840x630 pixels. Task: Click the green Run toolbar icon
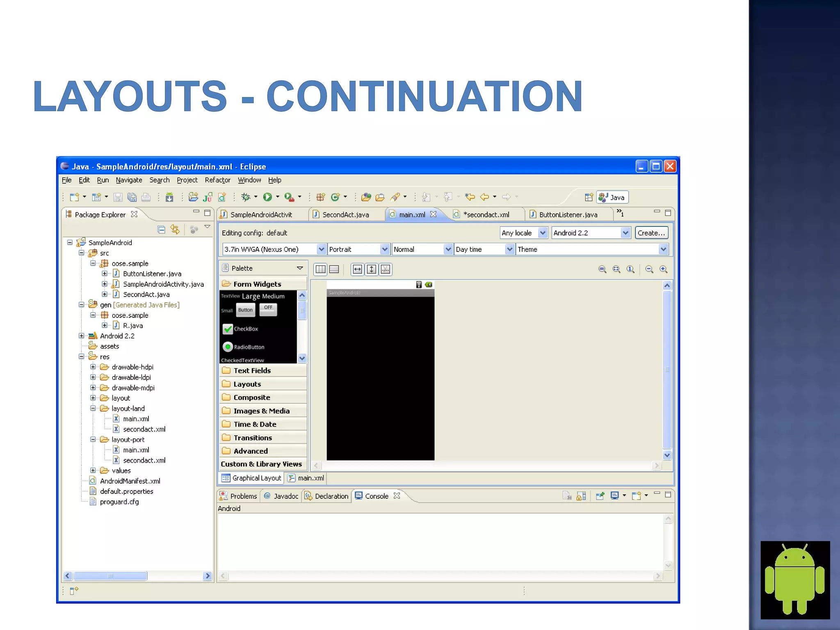pos(267,197)
